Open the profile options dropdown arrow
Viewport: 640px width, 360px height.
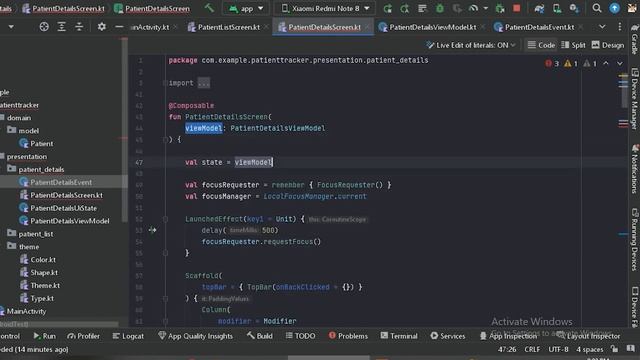pyautogui.click(x=485, y=8)
